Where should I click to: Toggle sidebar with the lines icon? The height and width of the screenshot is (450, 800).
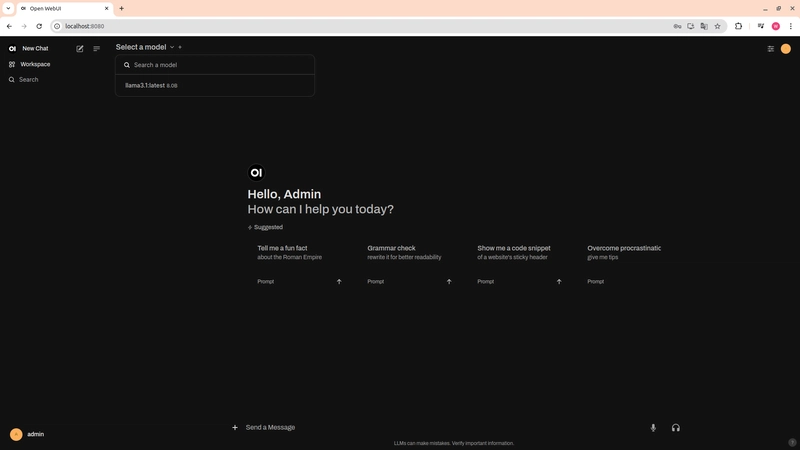point(96,48)
